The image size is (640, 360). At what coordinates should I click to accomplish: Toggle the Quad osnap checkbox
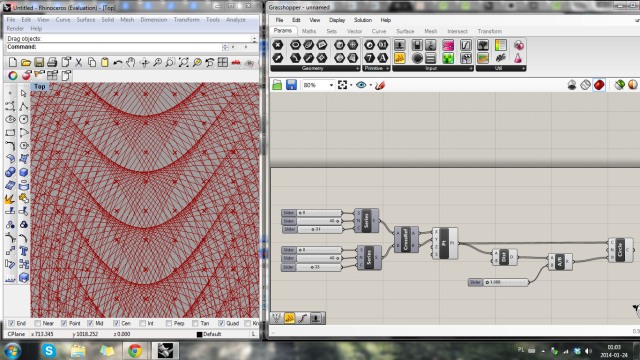221,323
